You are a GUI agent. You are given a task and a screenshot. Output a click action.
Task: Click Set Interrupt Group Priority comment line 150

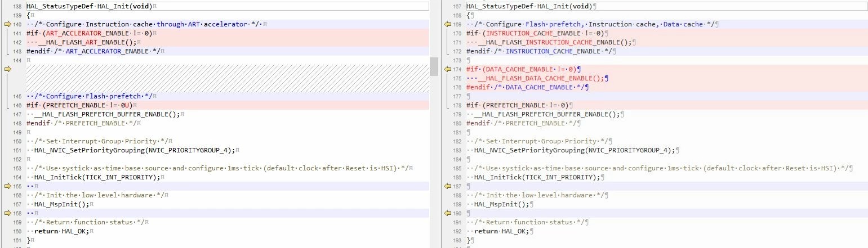(101, 141)
